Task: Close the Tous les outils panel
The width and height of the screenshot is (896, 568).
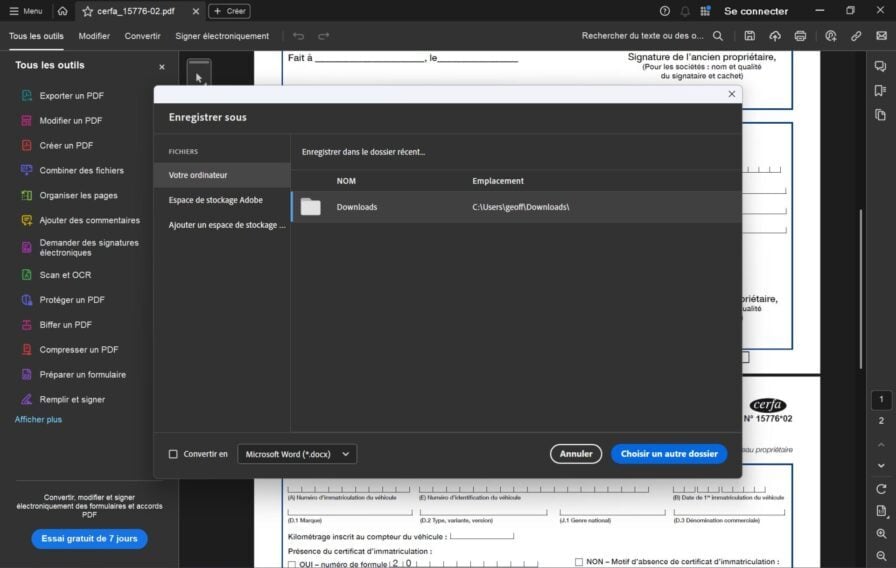Action: (x=162, y=67)
